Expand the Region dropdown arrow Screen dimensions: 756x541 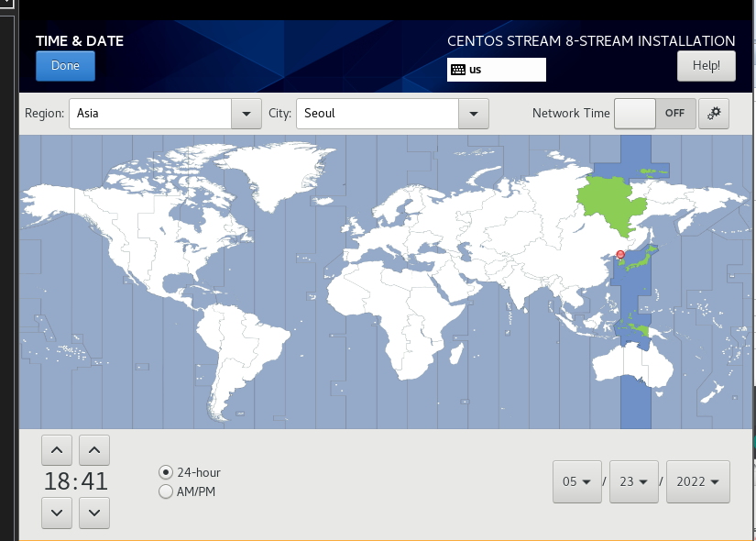tap(247, 114)
